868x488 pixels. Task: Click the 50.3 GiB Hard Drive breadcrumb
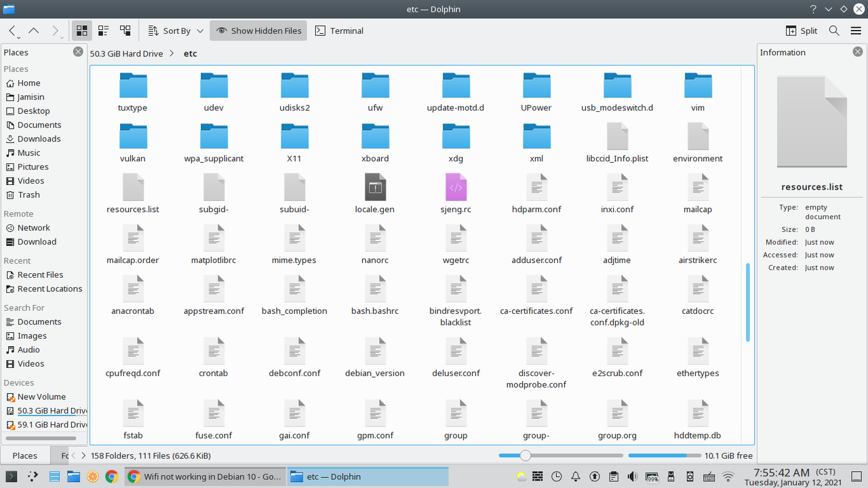127,54
